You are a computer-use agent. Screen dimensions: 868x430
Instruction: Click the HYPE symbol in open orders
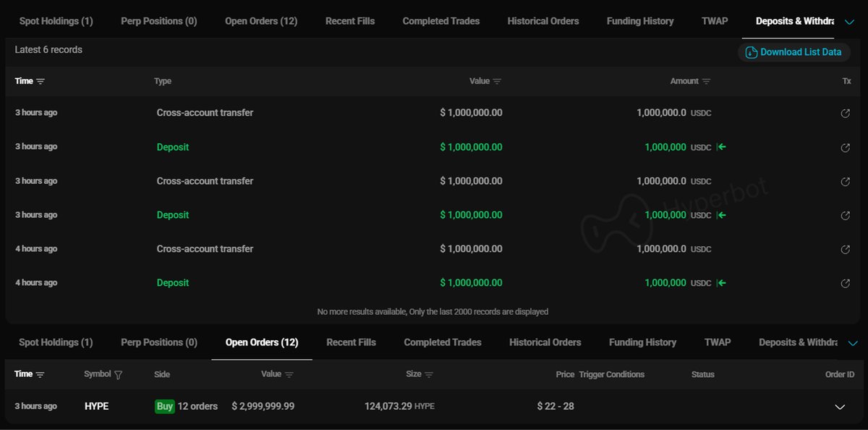tap(96, 407)
